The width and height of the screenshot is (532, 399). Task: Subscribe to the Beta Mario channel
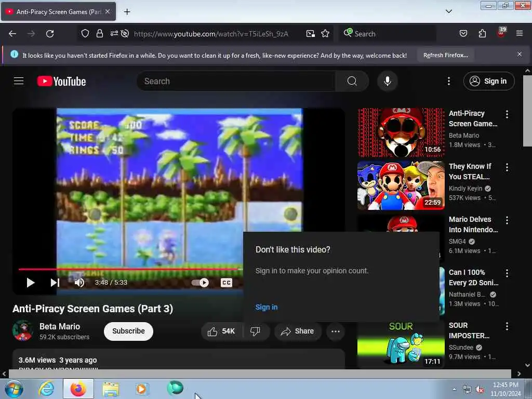tap(128, 331)
